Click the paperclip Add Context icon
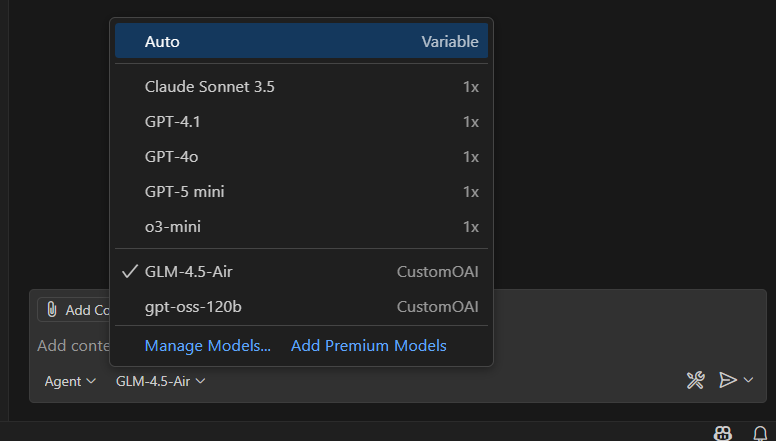 tap(52, 310)
